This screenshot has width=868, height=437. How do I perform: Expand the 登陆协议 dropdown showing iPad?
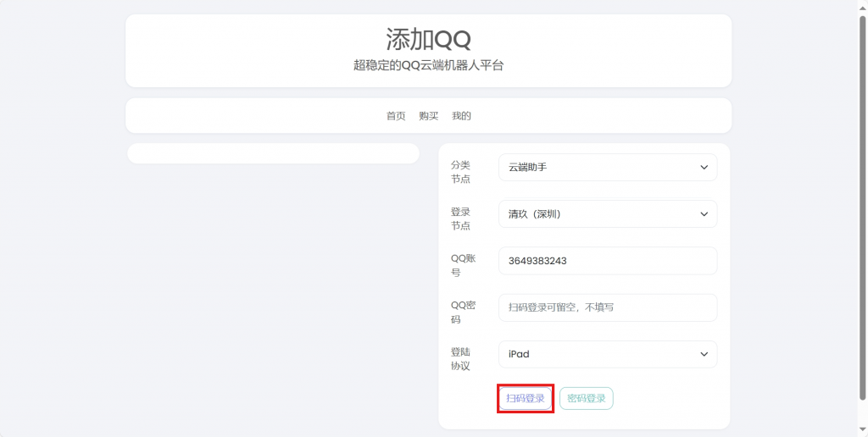[608, 354]
